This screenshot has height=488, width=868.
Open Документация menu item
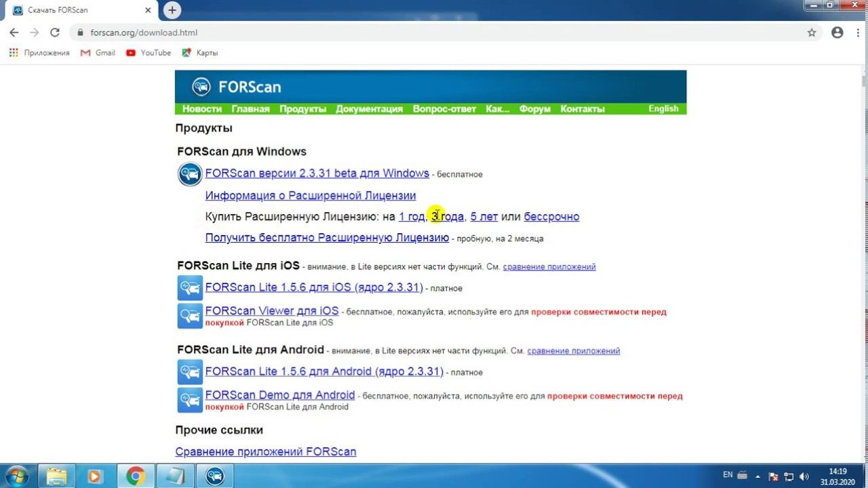point(369,108)
